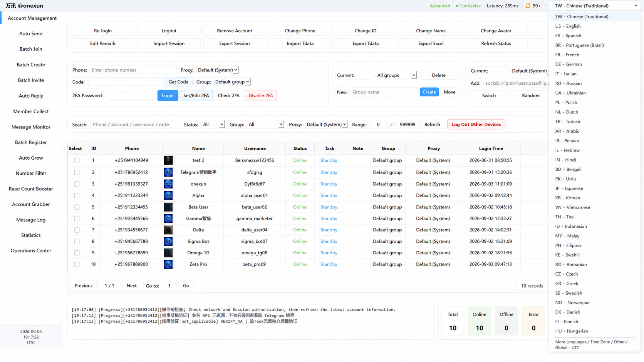Click the Alpha account avatar
644x362 pixels.
tap(168, 195)
